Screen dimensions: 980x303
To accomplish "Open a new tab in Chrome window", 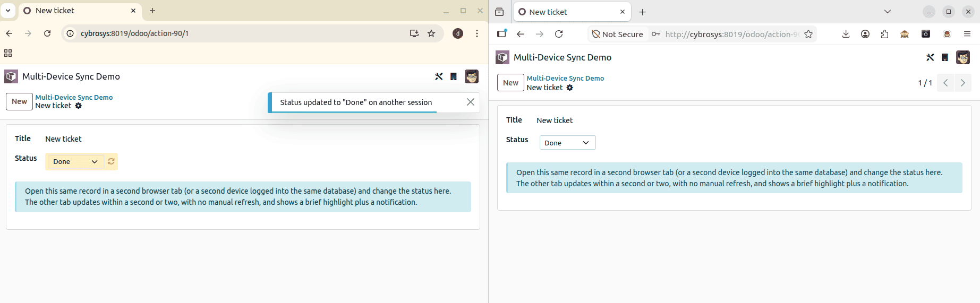I will pos(152,11).
